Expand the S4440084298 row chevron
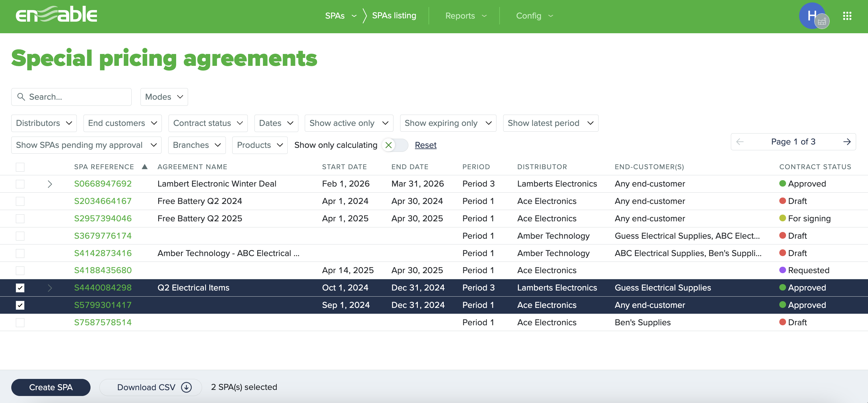 point(50,288)
